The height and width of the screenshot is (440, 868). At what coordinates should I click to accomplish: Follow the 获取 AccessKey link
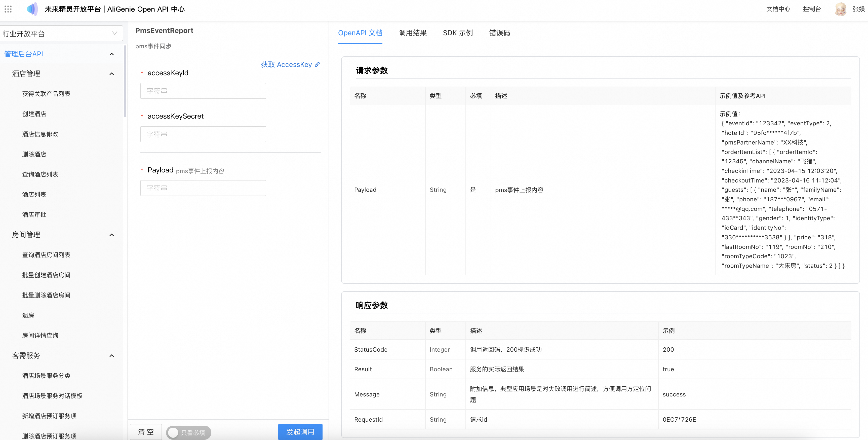(286, 64)
